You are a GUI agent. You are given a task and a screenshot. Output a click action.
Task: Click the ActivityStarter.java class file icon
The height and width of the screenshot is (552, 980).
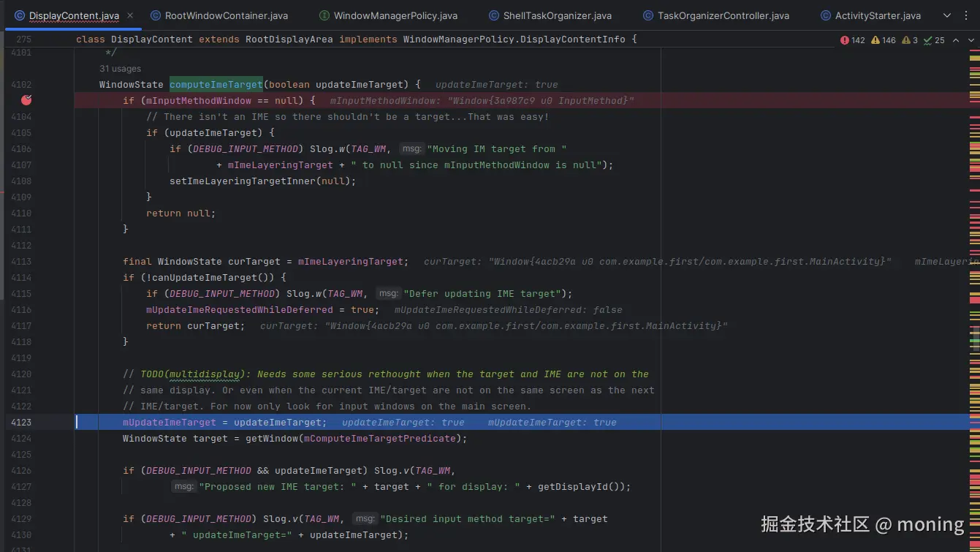(826, 15)
